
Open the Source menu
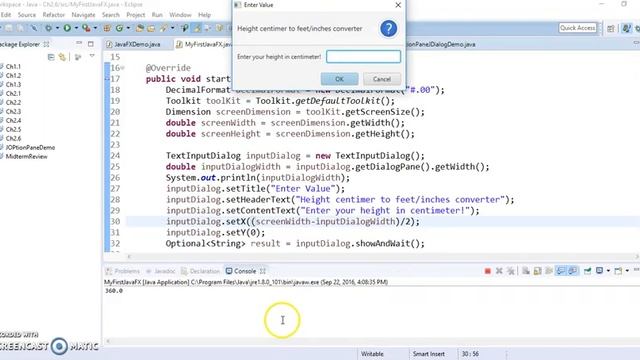[x=27, y=15]
